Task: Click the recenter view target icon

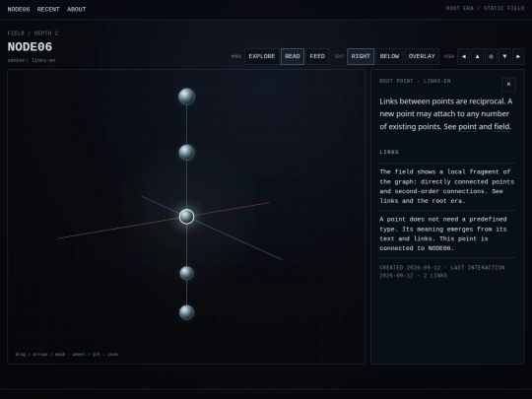Action: [491, 57]
